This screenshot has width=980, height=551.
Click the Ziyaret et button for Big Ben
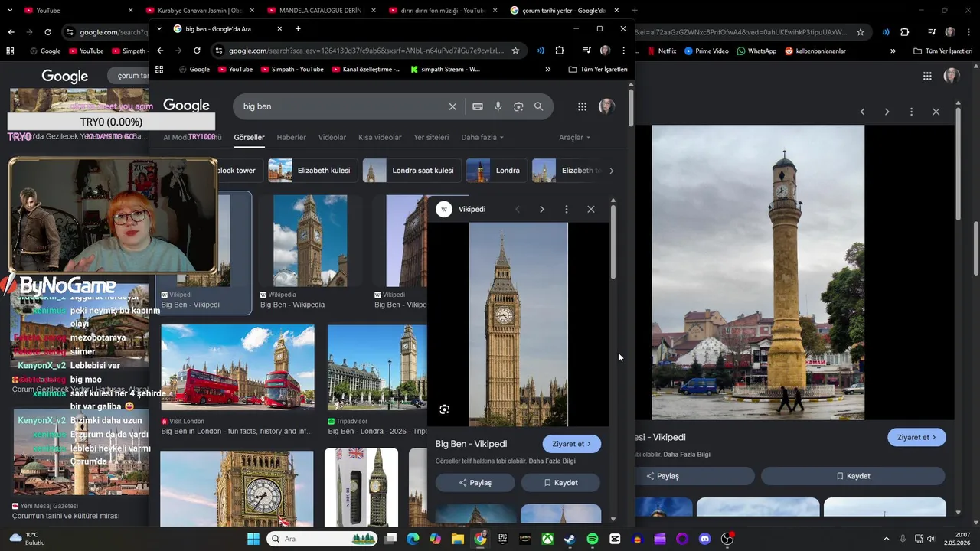tap(572, 444)
